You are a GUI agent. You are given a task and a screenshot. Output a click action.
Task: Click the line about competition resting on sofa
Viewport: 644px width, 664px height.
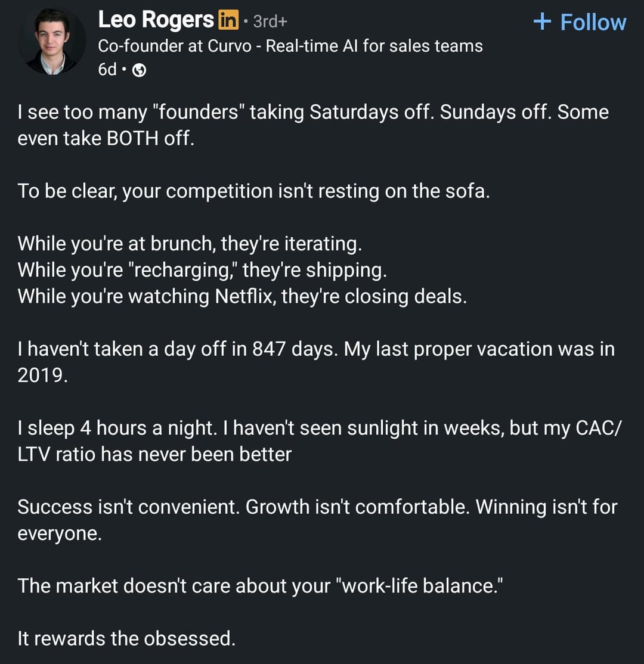point(253,191)
